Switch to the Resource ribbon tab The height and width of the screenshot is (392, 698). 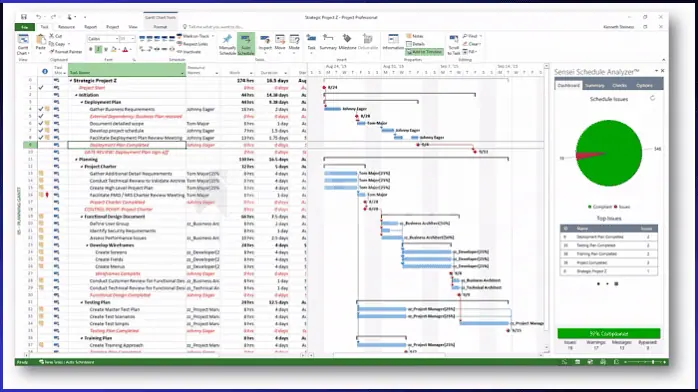coord(66,27)
